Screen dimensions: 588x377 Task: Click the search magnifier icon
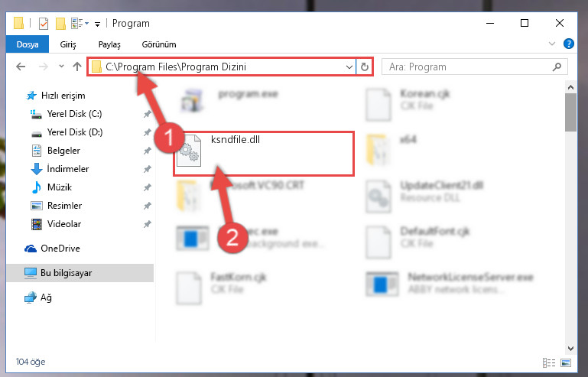click(x=557, y=67)
